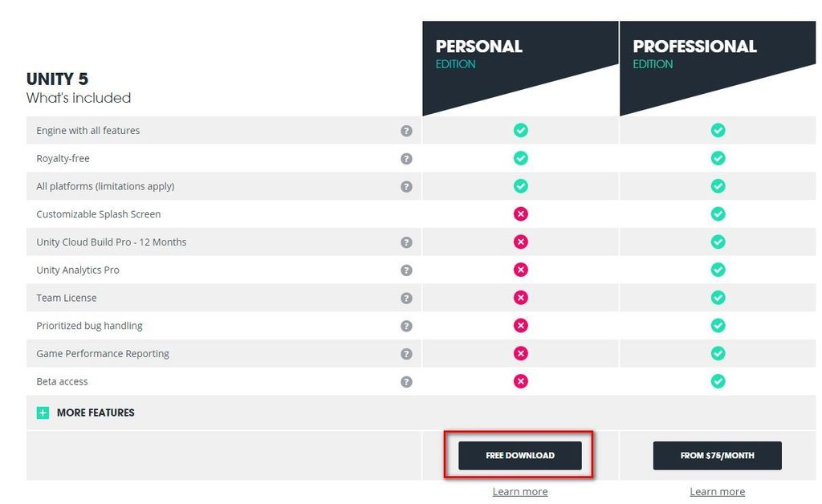Open help tooltip for All platforms row
The image size is (822, 504).
pos(406,187)
